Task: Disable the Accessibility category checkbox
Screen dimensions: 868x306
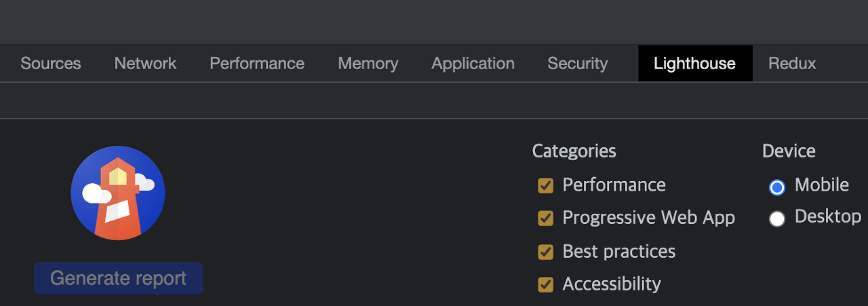Action: tap(545, 284)
